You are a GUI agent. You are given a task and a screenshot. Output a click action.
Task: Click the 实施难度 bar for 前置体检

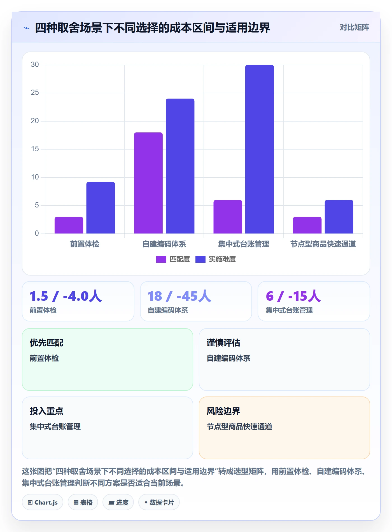coord(101,208)
